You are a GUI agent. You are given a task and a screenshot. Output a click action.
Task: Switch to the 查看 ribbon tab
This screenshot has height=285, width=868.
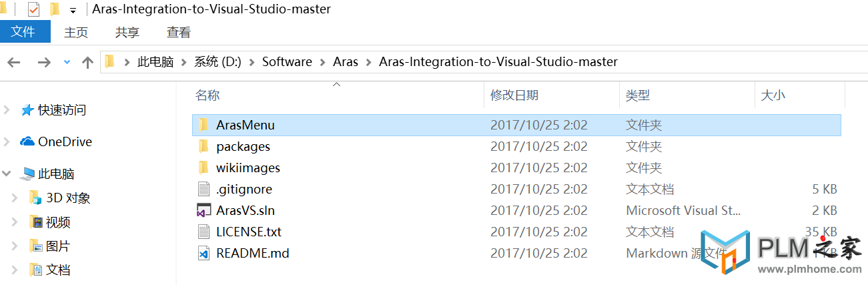[x=179, y=32]
